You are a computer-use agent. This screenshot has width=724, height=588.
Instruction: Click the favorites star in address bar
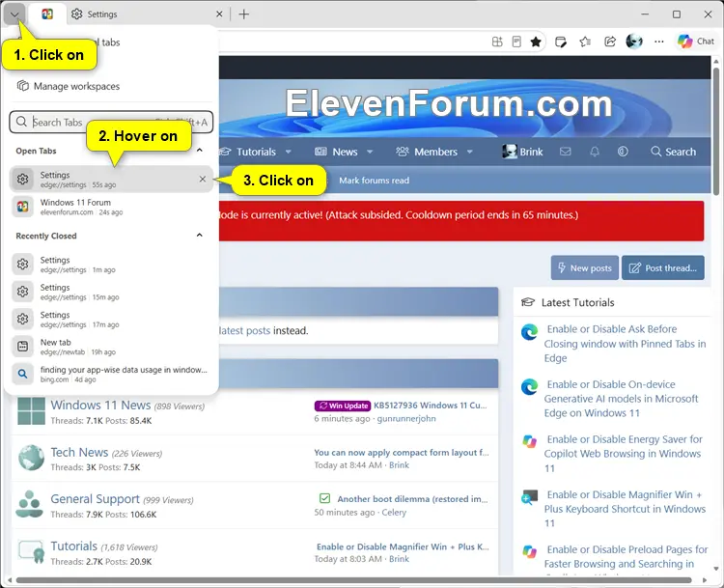536,42
